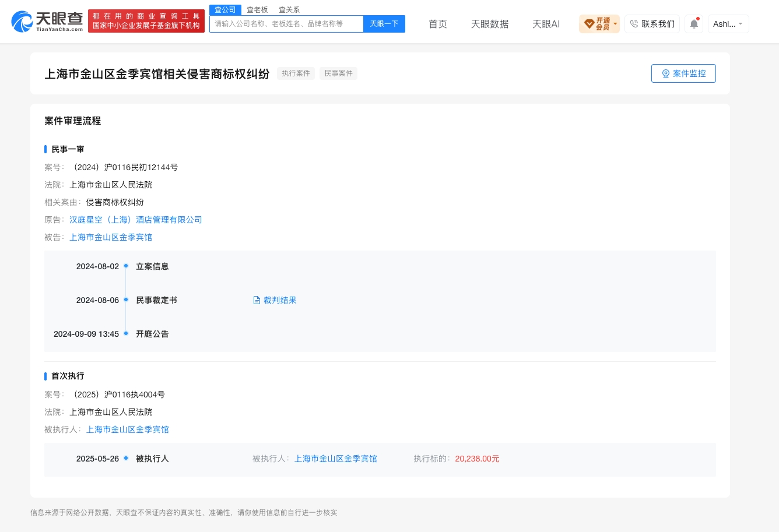Select case number （2024）沪0116民初12144号
Image resolution: width=779 pixels, height=532 pixels.
pos(124,167)
